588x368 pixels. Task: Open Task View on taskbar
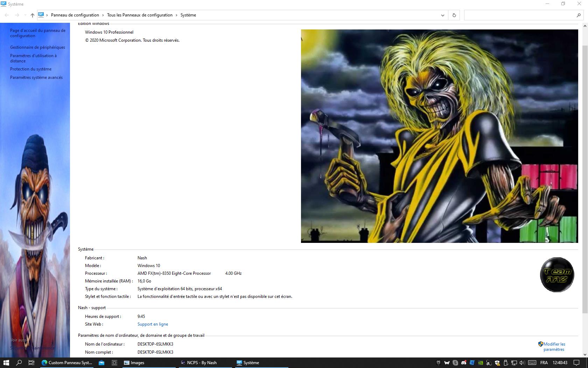point(31,363)
